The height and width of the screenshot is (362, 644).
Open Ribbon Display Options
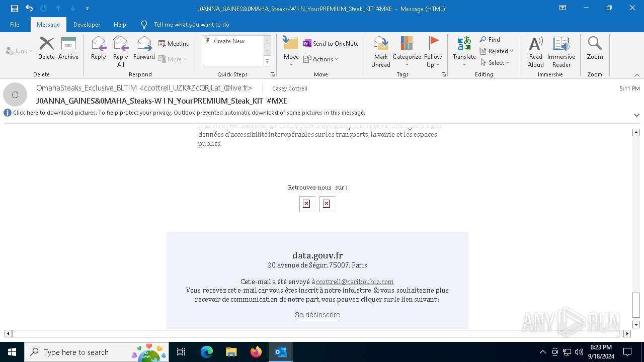563,8
